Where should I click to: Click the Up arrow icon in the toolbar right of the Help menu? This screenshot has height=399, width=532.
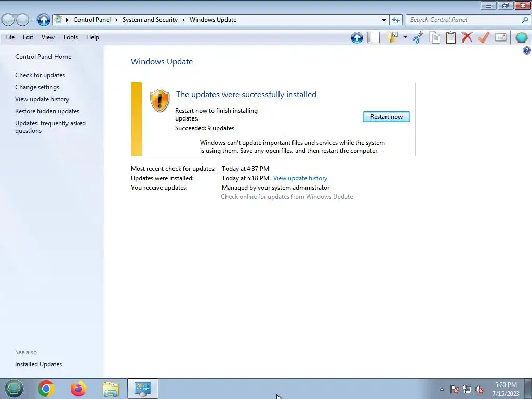point(356,37)
